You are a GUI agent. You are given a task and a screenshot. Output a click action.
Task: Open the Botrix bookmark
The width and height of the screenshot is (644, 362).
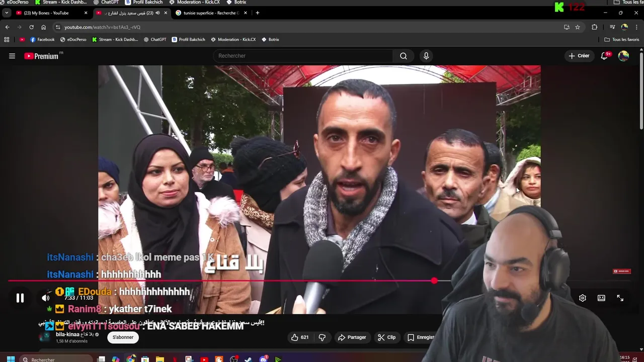pyautogui.click(x=270, y=39)
